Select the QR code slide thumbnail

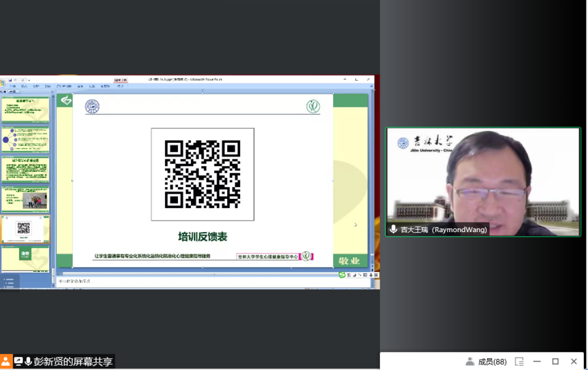(x=26, y=229)
